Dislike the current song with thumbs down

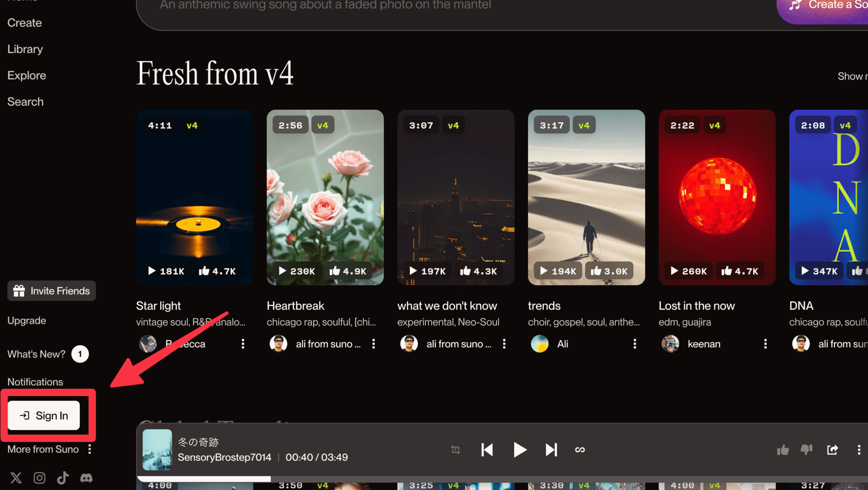point(806,450)
